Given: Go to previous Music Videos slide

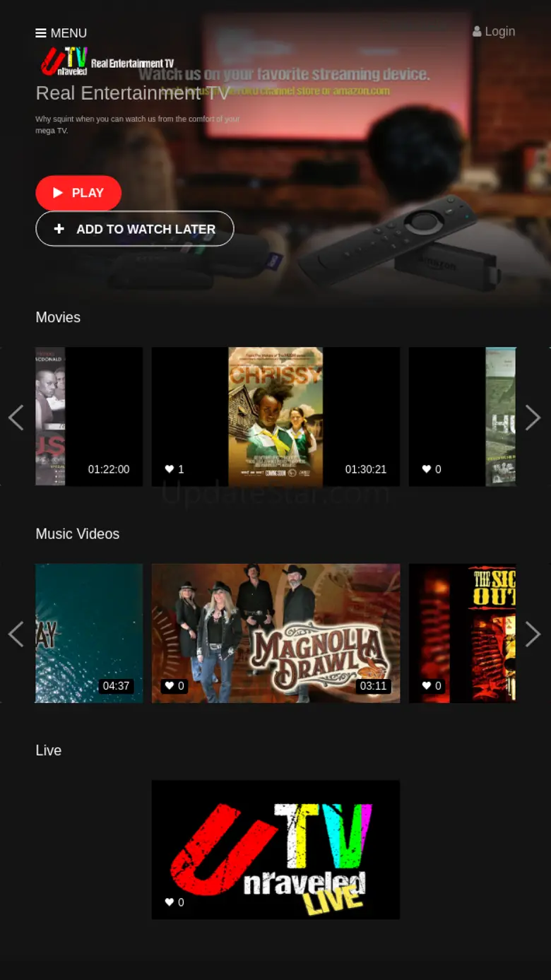Looking at the screenshot, I should [x=16, y=634].
